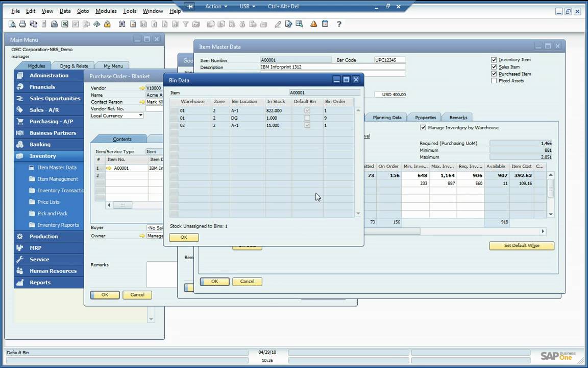Click OK in Bin Data dialog
Image resolution: width=588 pixels, height=368 pixels.
tap(184, 237)
